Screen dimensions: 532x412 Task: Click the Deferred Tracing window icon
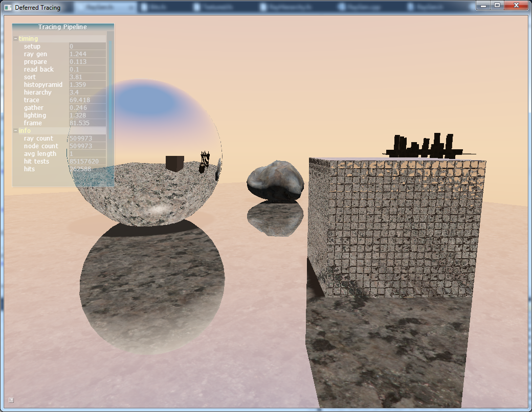[8, 8]
